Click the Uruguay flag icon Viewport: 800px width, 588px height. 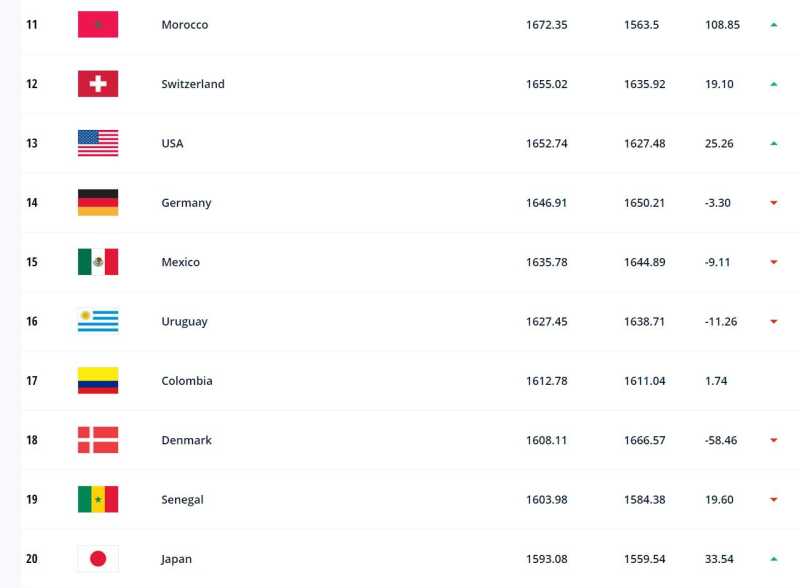tap(98, 321)
